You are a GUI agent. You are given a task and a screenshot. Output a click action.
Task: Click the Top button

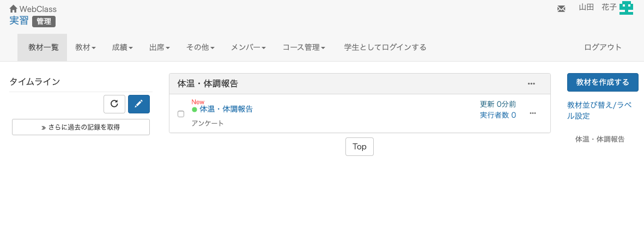(360, 147)
